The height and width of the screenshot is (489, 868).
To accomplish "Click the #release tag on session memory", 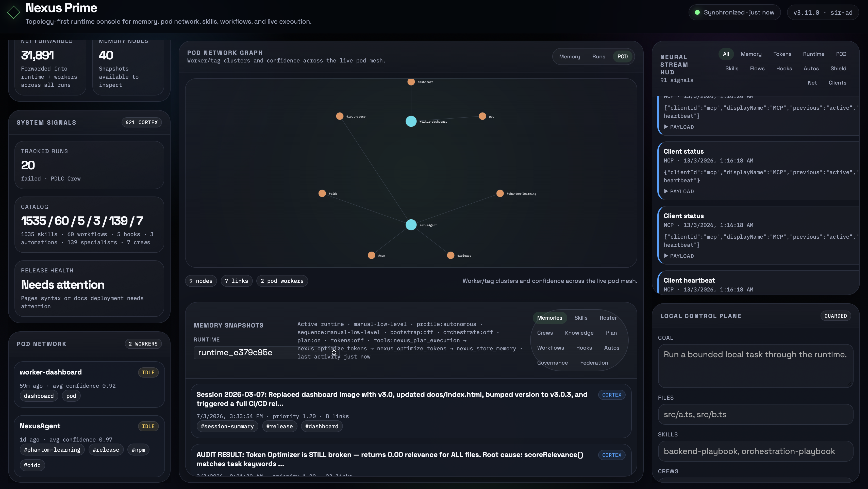I will [x=279, y=426].
